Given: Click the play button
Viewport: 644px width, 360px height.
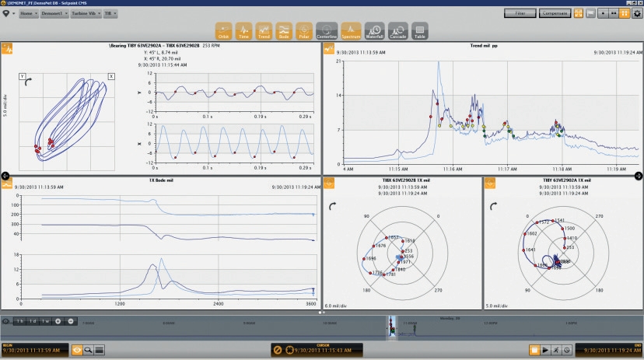Looking at the screenshot, I should pos(545,350).
